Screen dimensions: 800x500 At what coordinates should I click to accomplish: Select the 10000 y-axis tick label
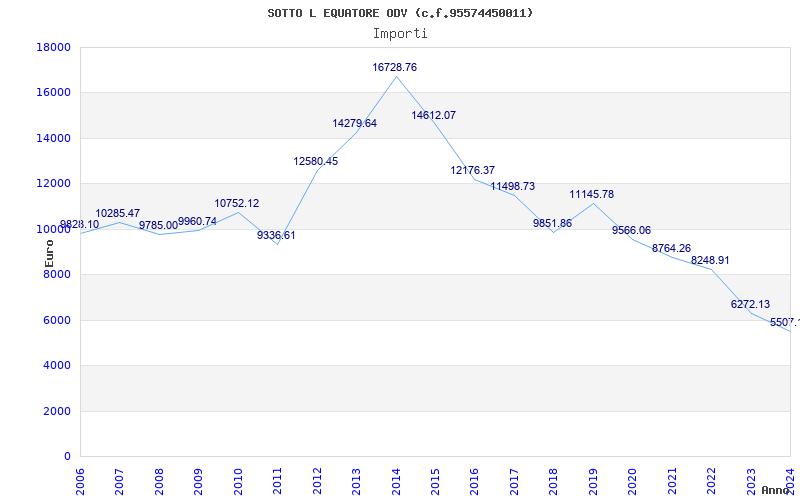tap(53, 229)
